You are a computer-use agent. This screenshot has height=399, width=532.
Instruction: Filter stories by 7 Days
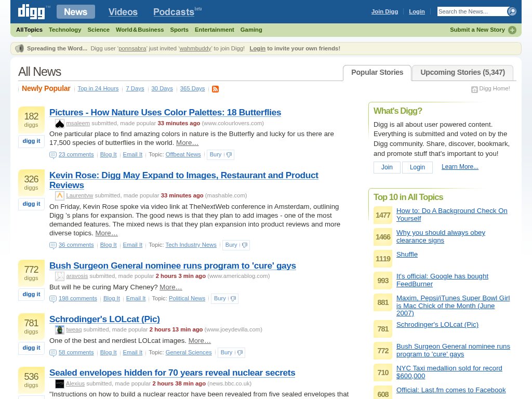click(x=135, y=88)
